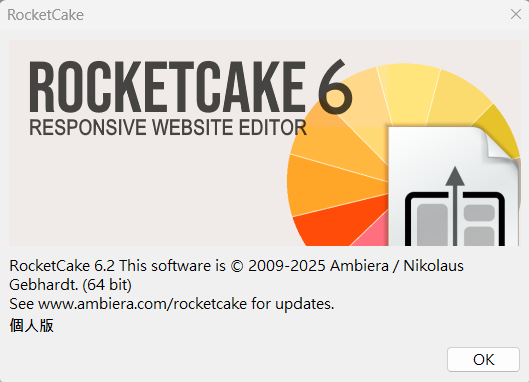Click the RocketCake window title text
This screenshot has width=529, height=382.
point(46,15)
